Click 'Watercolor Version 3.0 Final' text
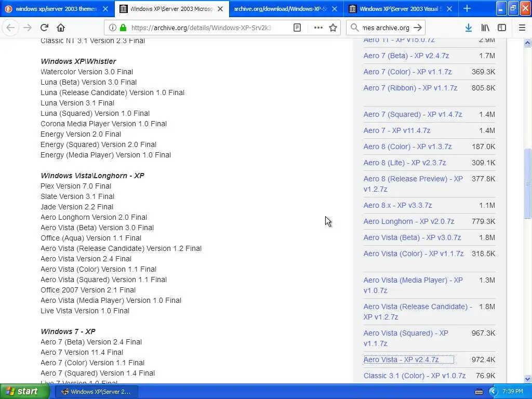 87,72
